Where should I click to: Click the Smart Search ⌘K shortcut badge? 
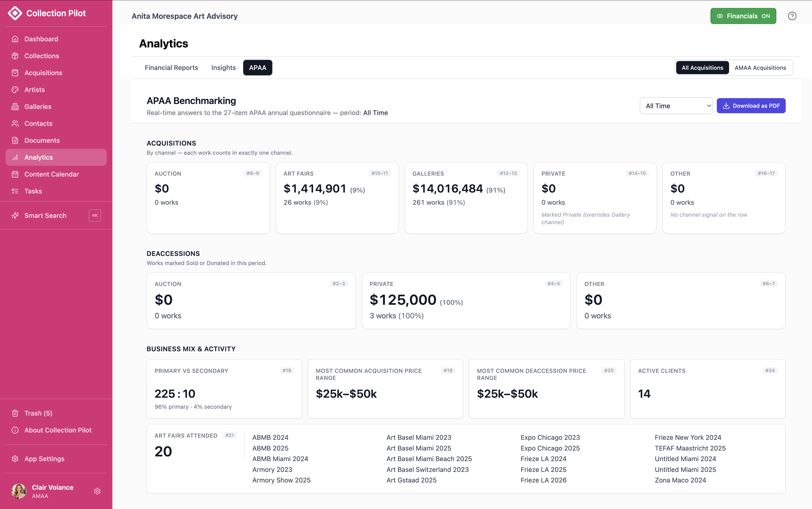coord(95,216)
